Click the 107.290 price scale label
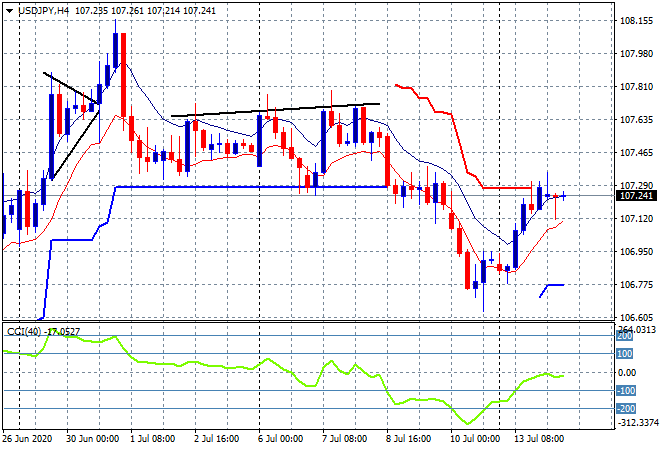The image size is (660, 450). 637,186
